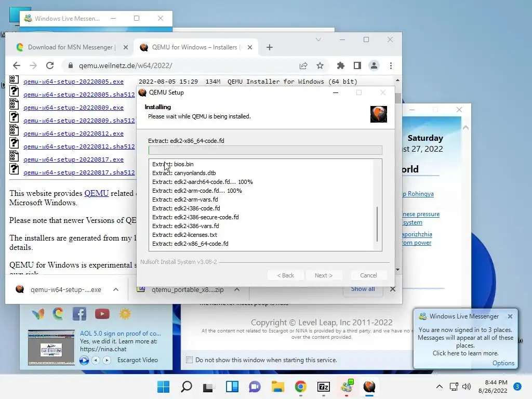
Task: Click Cancel in QEMU Setup
Action: point(368,275)
